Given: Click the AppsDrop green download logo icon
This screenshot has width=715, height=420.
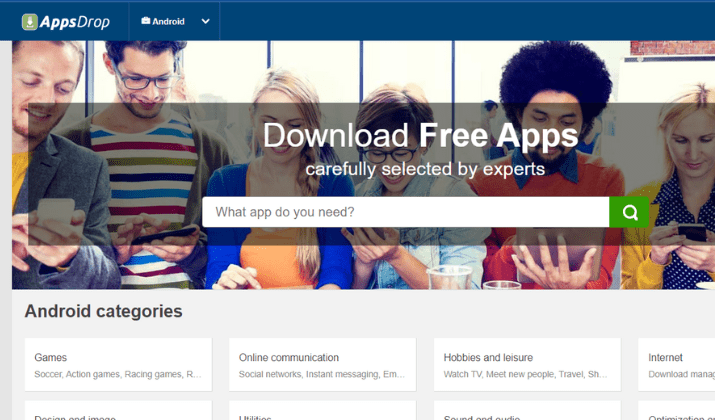Looking at the screenshot, I should point(30,22).
